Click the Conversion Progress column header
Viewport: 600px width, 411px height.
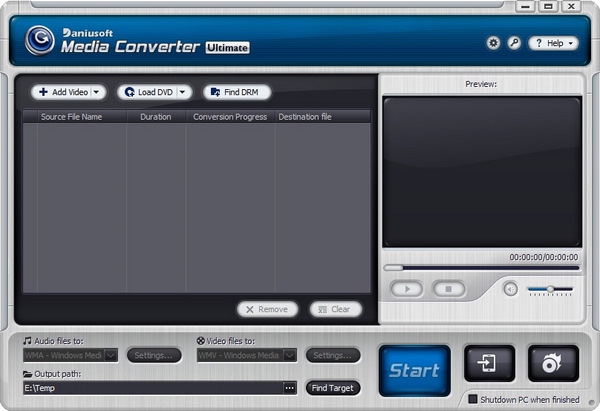point(230,117)
